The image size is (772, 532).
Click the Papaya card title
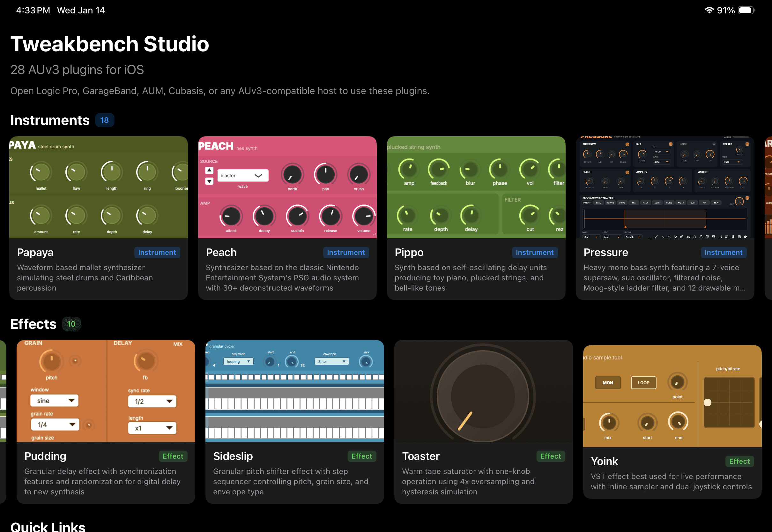[35, 252]
